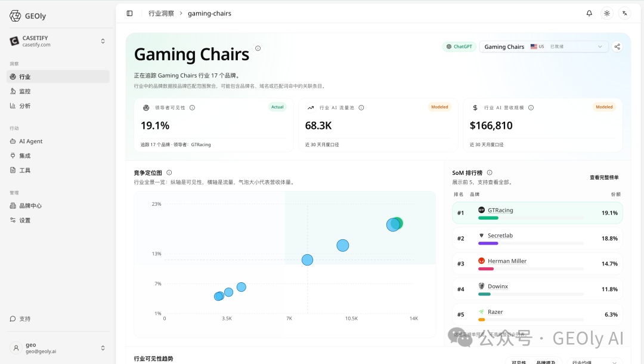This screenshot has height=364, width=644.
Task: Open 分析 in the sidebar menu
Action: pos(58,106)
